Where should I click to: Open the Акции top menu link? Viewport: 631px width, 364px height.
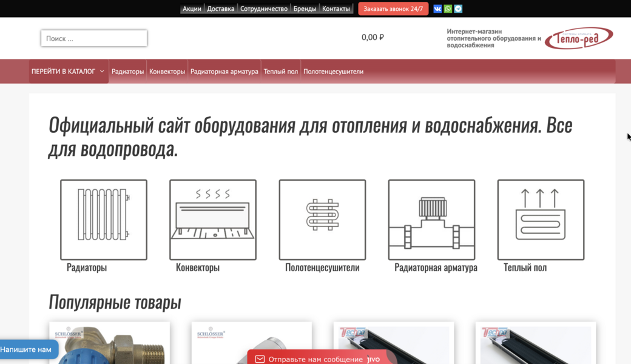(x=192, y=8)
